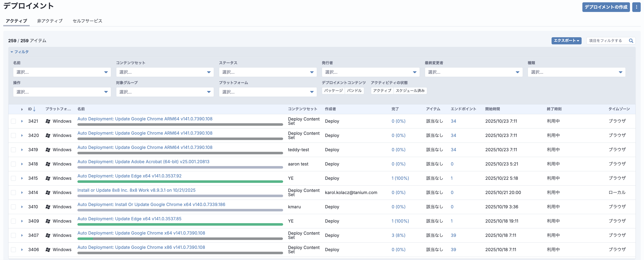Click the expand-all triangle icon in the table header
This screenshot has width=644, height=260.
pos(22,109)
